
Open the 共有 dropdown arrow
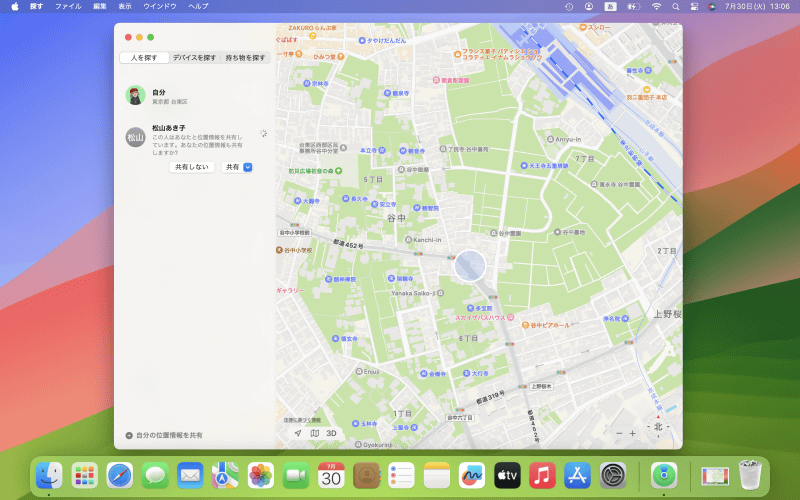(247, 167)
